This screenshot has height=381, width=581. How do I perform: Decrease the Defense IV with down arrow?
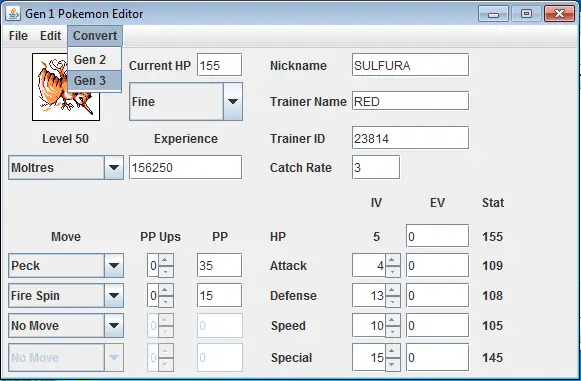click(392, 302)
